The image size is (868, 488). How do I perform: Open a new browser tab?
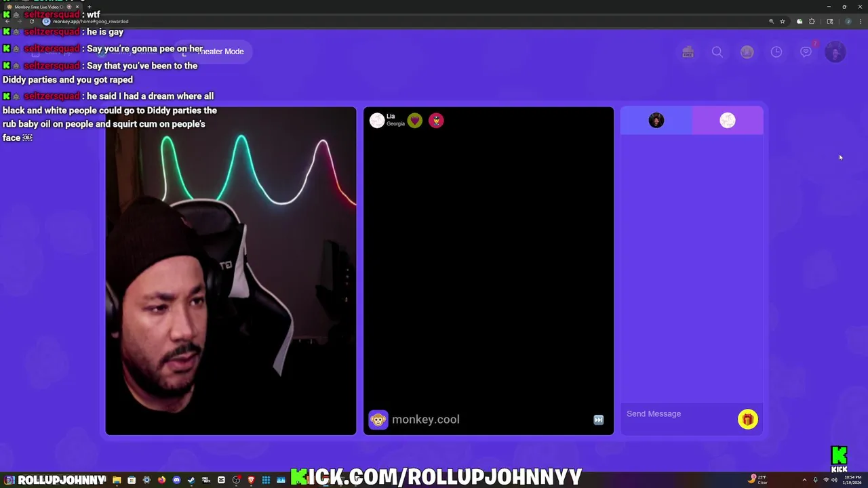click(x=89, y=7)
